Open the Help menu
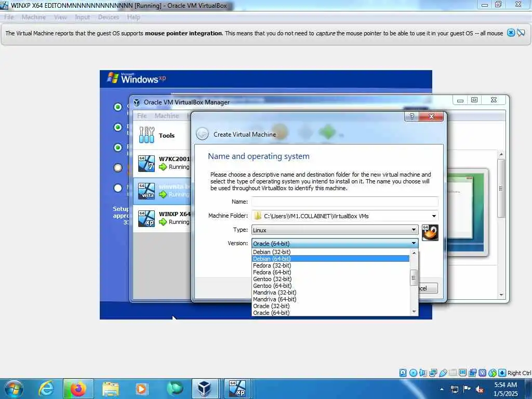 tap(134, 17)
